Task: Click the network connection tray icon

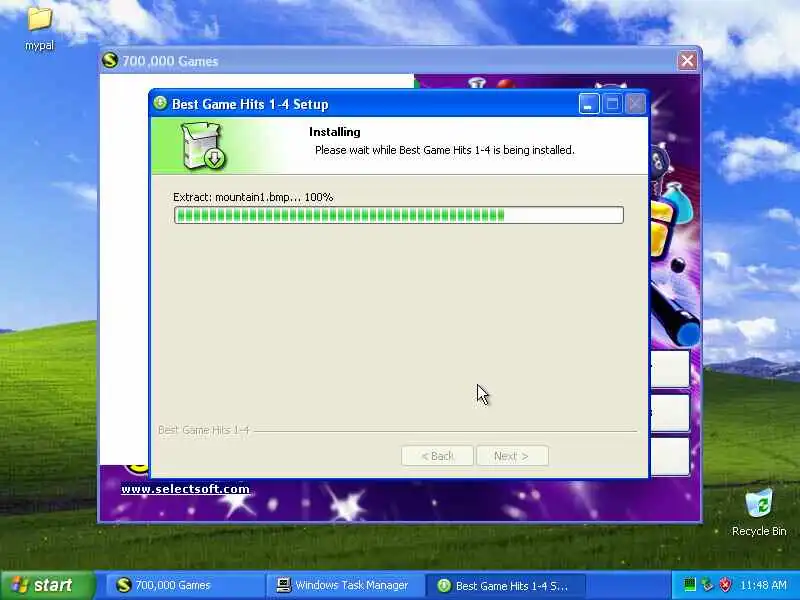Action: pos(707,584)
